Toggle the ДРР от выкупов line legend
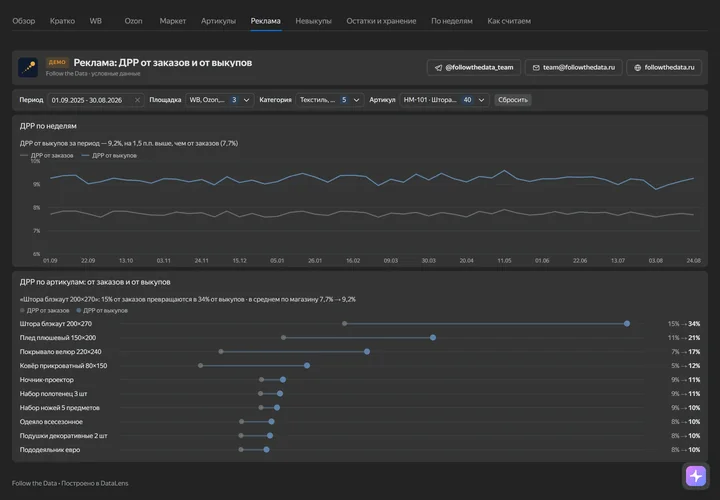Image resolution: width=720 pixels, height=500 pixels. (x=109, y=156)
